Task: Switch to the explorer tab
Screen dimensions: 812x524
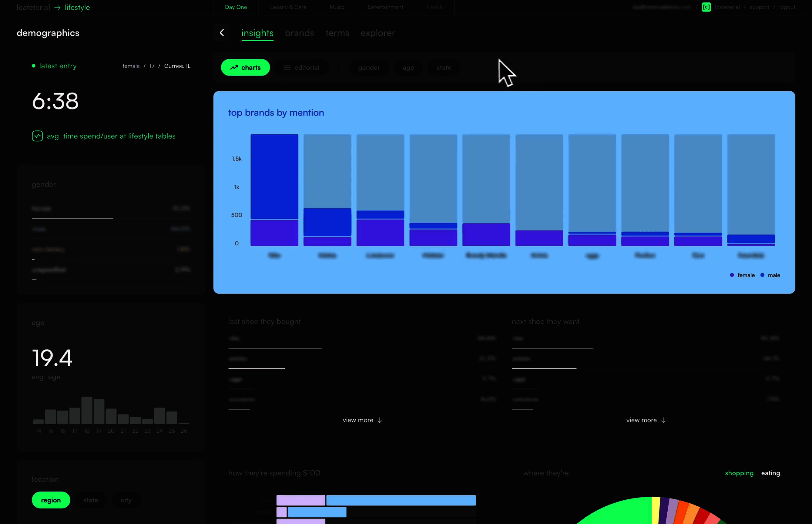Action: [377, 33]
